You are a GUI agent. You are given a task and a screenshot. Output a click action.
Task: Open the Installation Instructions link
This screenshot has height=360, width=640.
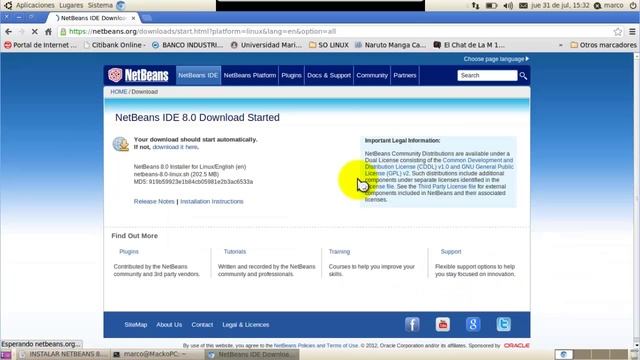click(x=212, y=202)
